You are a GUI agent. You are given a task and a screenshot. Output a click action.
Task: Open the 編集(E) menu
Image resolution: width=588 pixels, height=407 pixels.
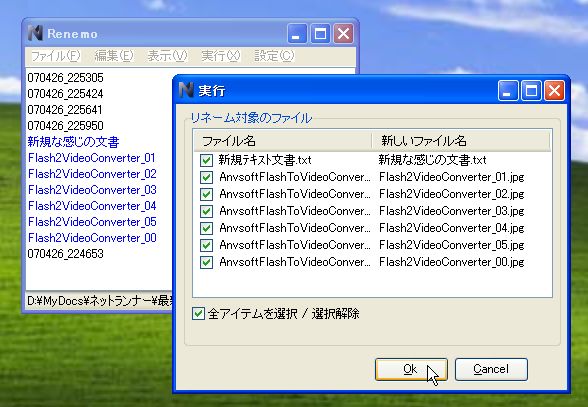click(x=114, y=56)
